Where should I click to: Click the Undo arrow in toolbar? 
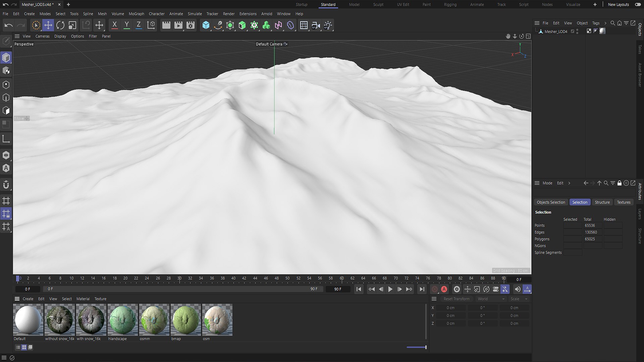click(9, 25)
